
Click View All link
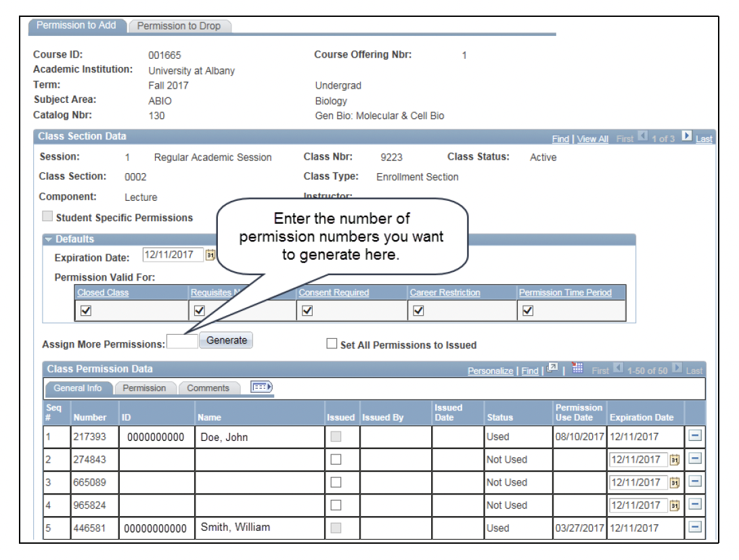pyautogui.click(x=592, y=139)
